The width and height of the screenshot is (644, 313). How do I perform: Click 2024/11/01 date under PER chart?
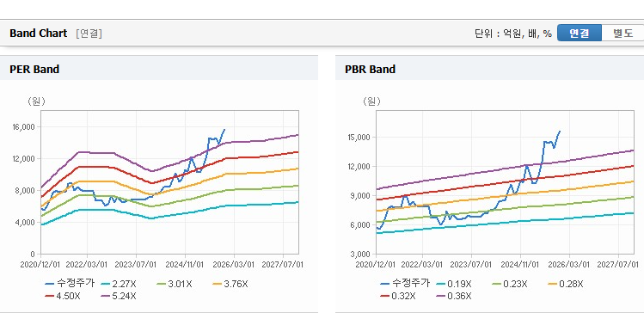(x=185, y=265)
